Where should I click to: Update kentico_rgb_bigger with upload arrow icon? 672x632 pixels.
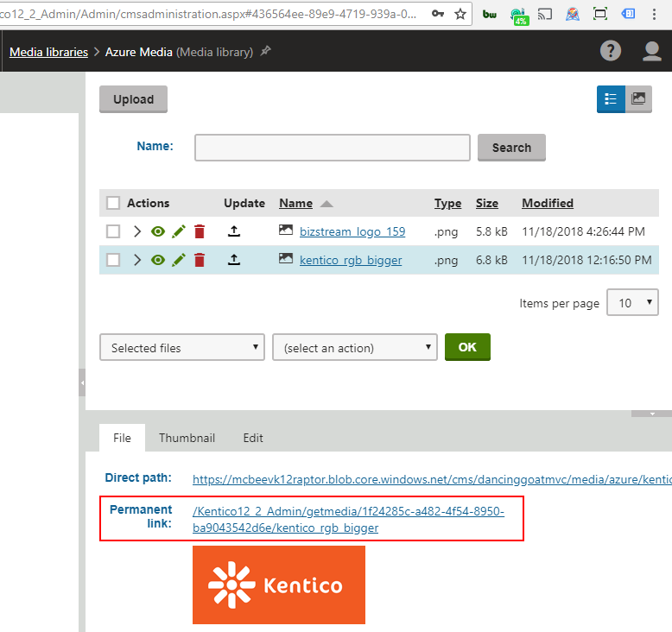tap(233, 260)
